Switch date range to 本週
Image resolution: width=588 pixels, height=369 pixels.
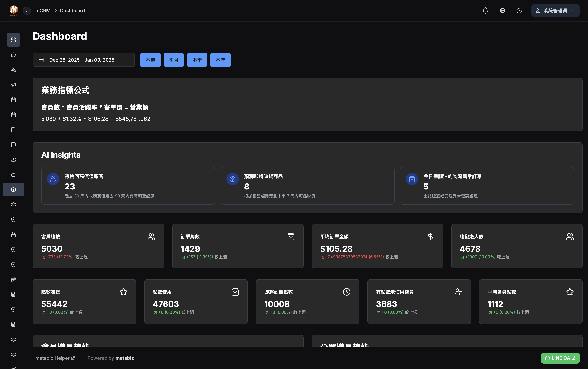150,60
